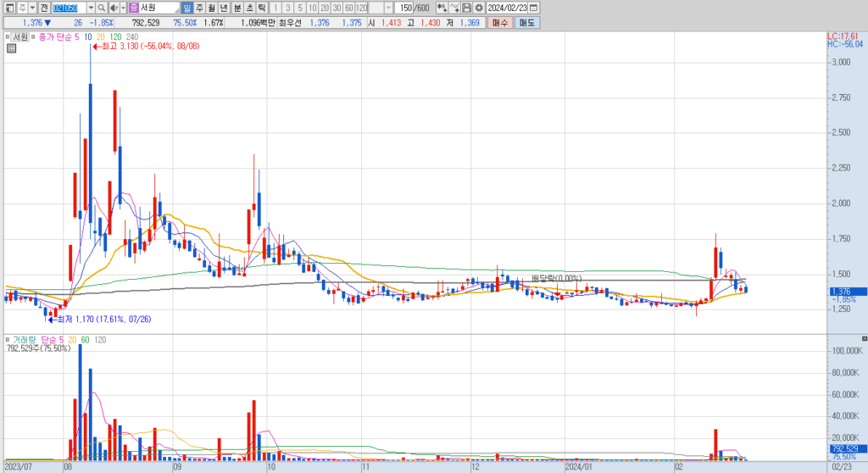Click the chart layout icon at top-left

click(x=10, y=8)
